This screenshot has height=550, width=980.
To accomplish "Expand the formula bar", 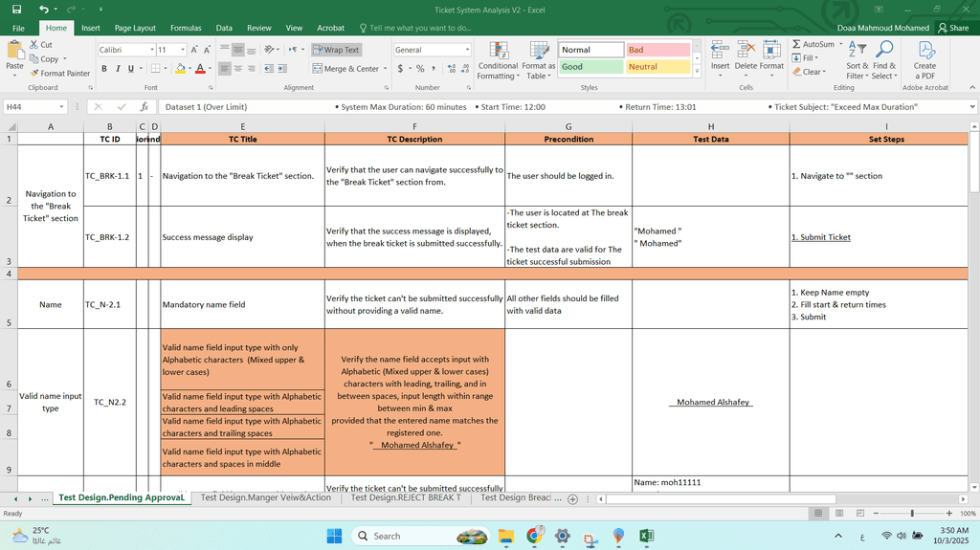I will click(x=972, y=107).
